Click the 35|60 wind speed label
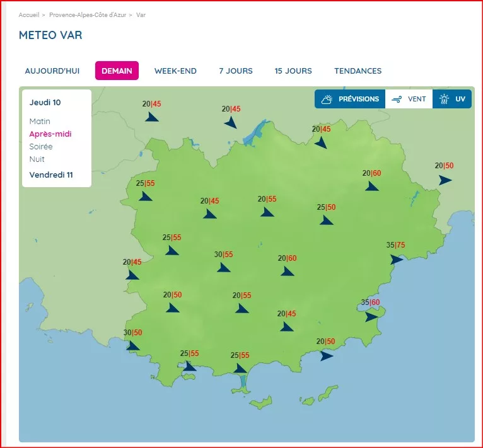 (x=370, y=302)
